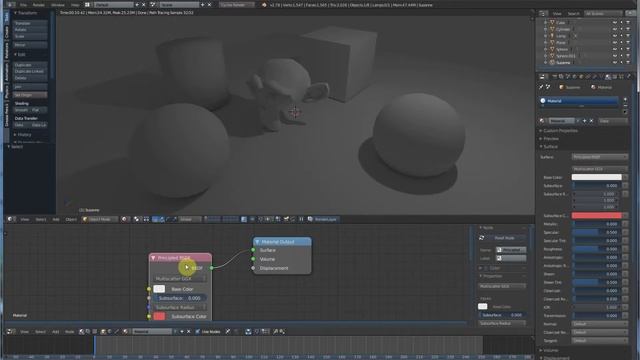Select the Suzanne object in the outliner
The height and width of the screenshot is (360, 640).
563,62
